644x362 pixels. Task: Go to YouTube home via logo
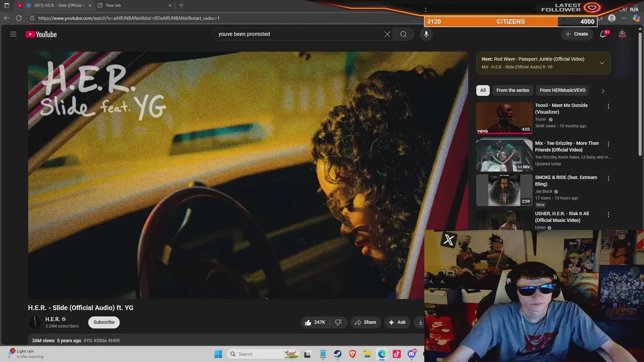point(41,34)
